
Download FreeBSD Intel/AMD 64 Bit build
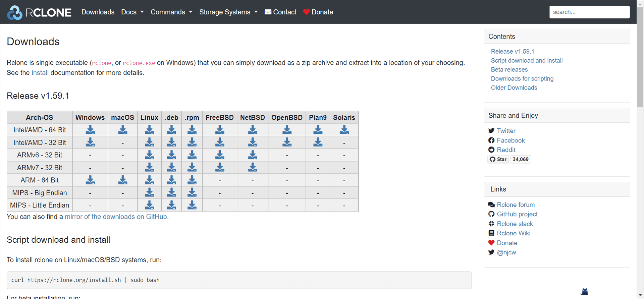coord(220,130)
